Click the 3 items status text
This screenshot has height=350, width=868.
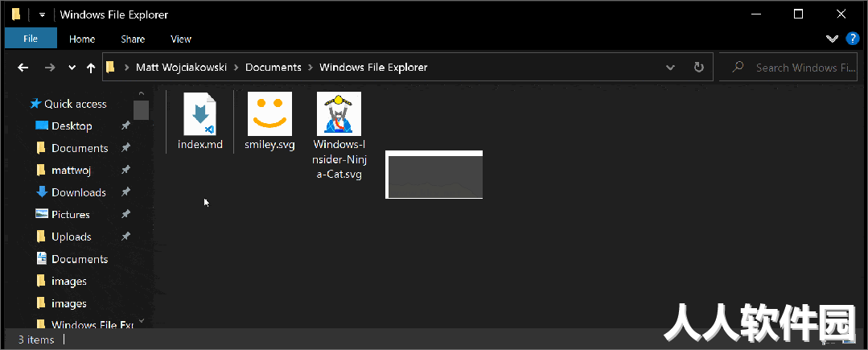[x=36, y=340]
